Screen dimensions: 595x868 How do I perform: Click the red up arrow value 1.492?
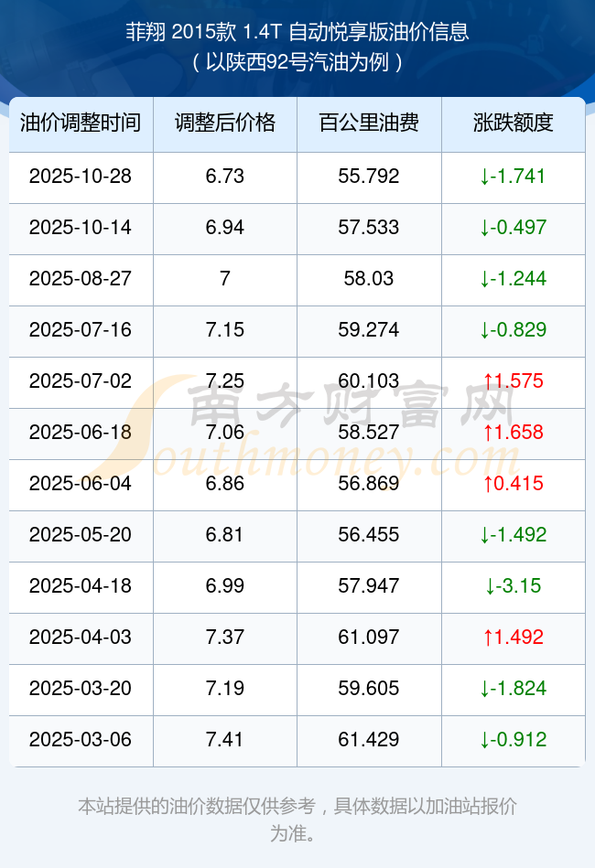click(x=513, y=637)
